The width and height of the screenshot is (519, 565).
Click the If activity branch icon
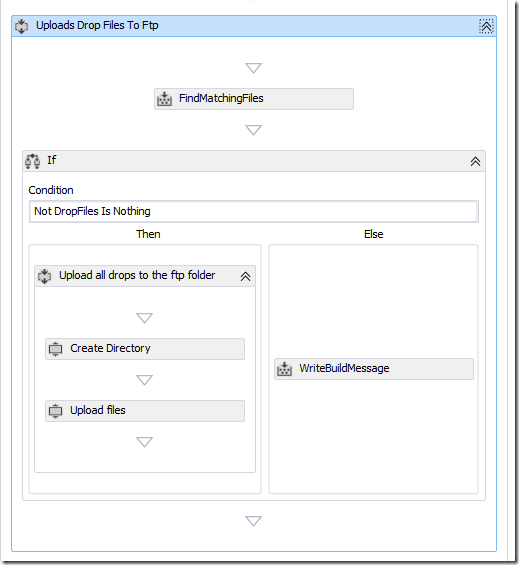[x=32, y=161]
